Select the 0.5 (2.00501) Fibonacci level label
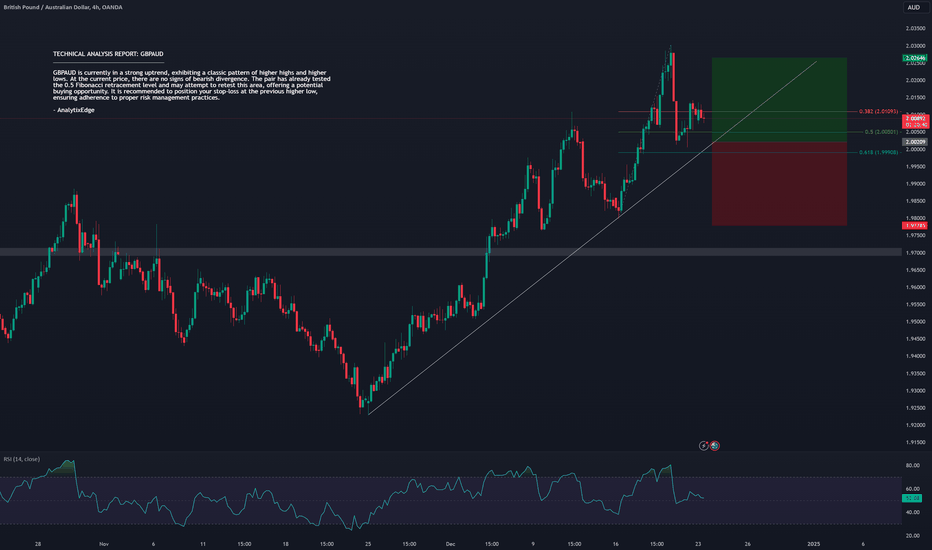The image size is (932, 550). tap(881, 132)
